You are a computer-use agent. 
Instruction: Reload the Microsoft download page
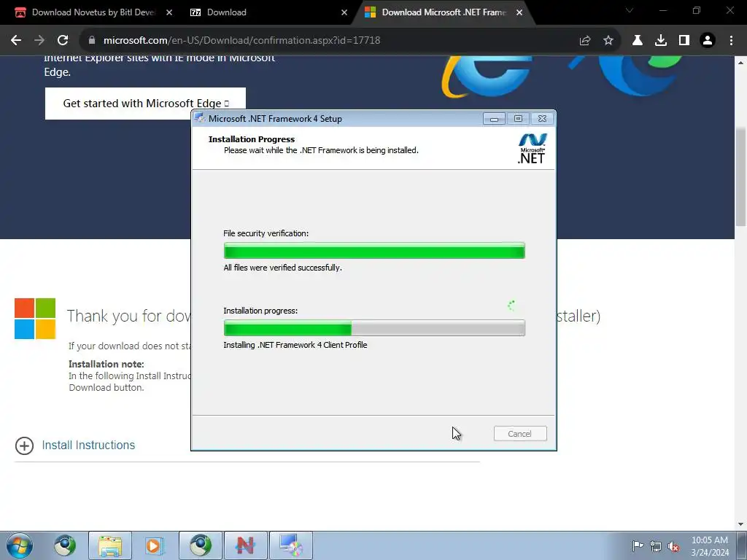pos(63,41)
